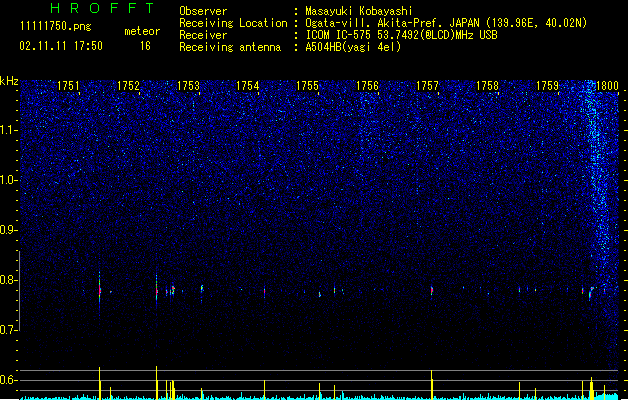Click the 0.8 kHz axis label
Screen dimensions: 629x400
pyautogui.click(x=9, y=280)
